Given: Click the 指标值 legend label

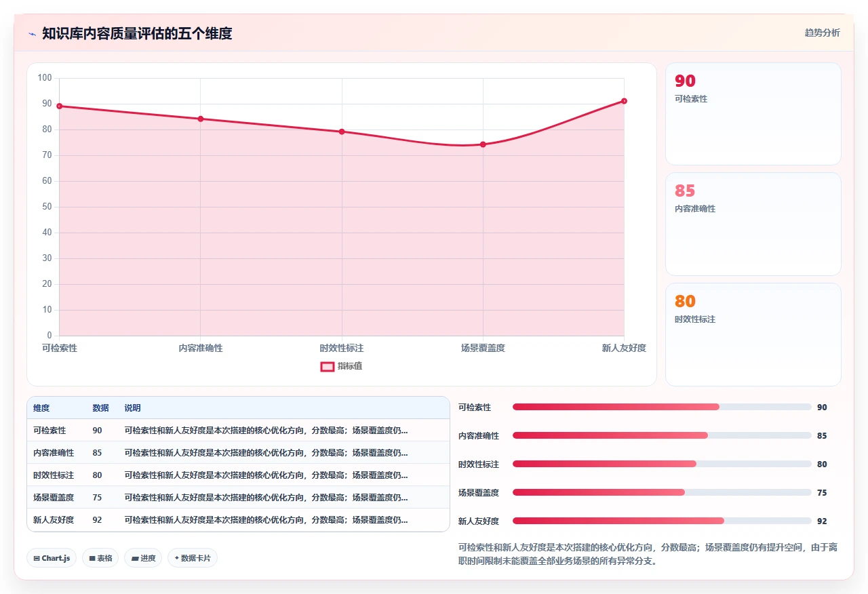Looking at the screenshot, I should 350,366.
